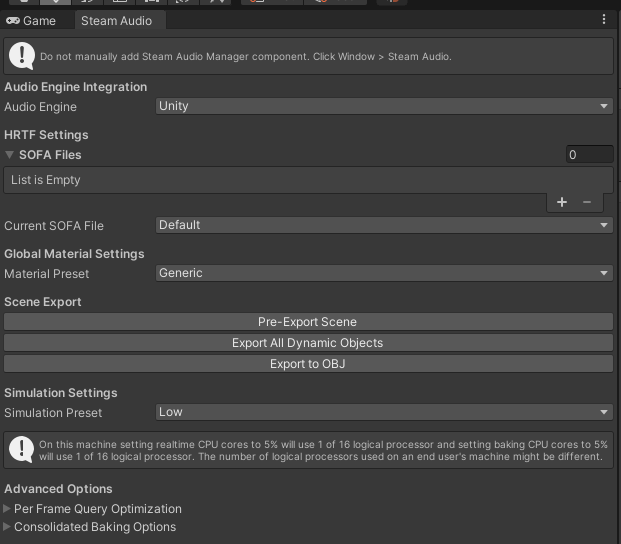Open the Simulation Preset dropdown
Image resolution: width=621 pixels, height=544 pixels.
tap(384, 412)
